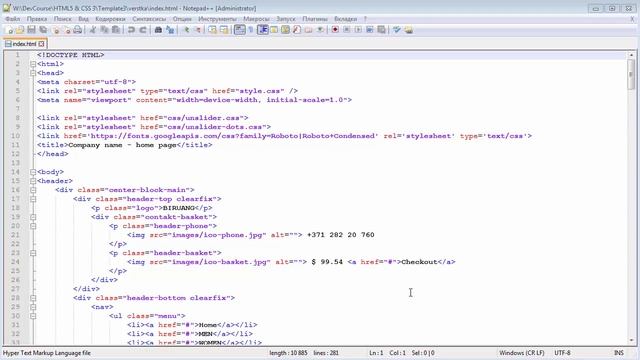This screenshot has width=640, height=360.
Task: Open the Function List toolbar icon
Action: click(297, 30)
